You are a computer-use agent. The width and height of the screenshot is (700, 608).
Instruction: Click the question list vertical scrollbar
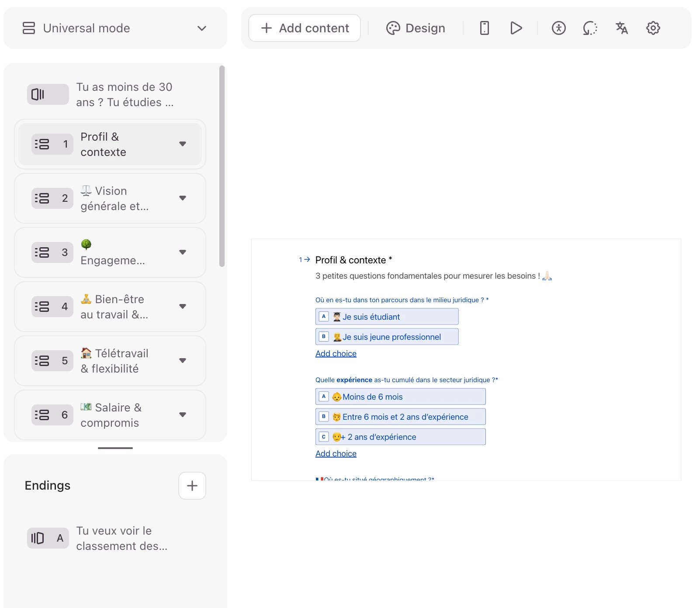coord(222,166)
